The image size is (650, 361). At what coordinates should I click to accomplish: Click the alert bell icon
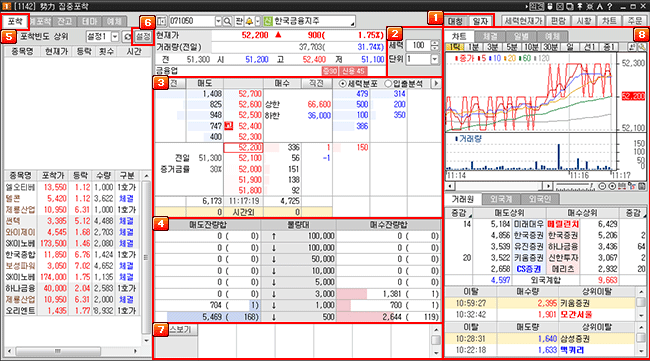249,21
